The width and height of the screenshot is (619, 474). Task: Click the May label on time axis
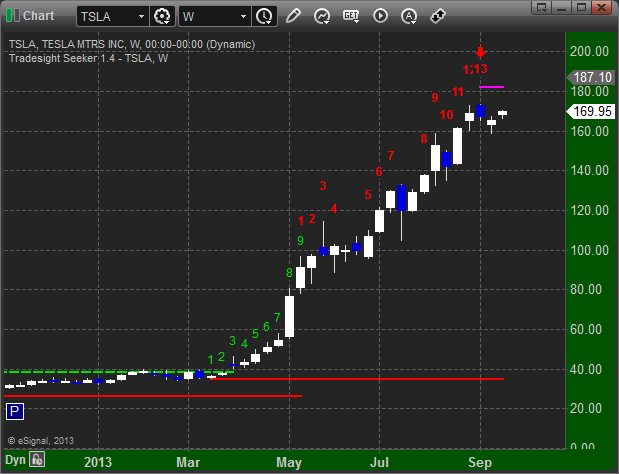click(x=289, y=462)
